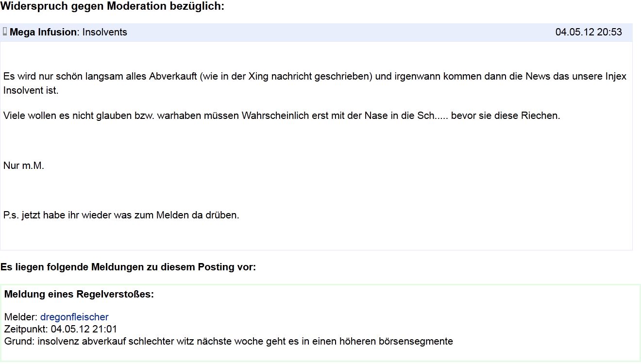Image resolution: width=641 pixels, height=364 pixels.
Task: Click the Melder label
Action: tap(20, 317)
